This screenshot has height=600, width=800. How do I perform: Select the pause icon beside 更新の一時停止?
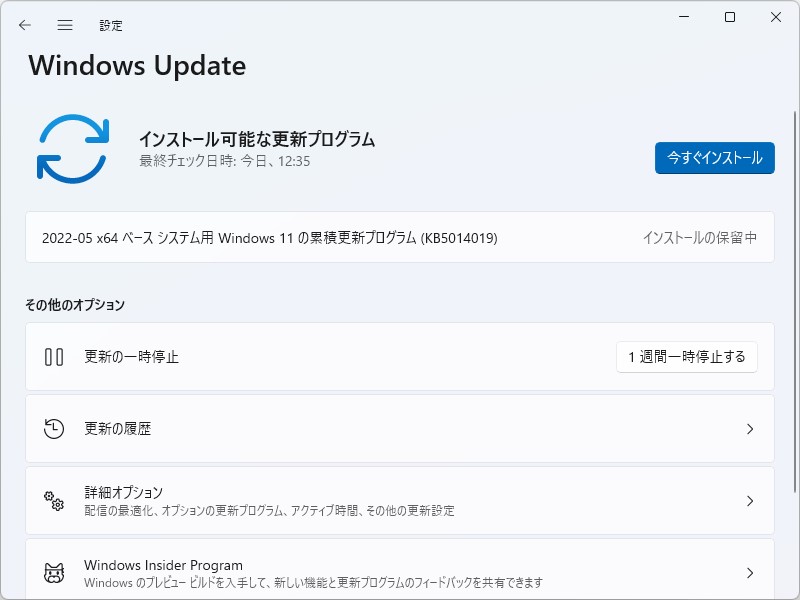(x=54, y=356)
